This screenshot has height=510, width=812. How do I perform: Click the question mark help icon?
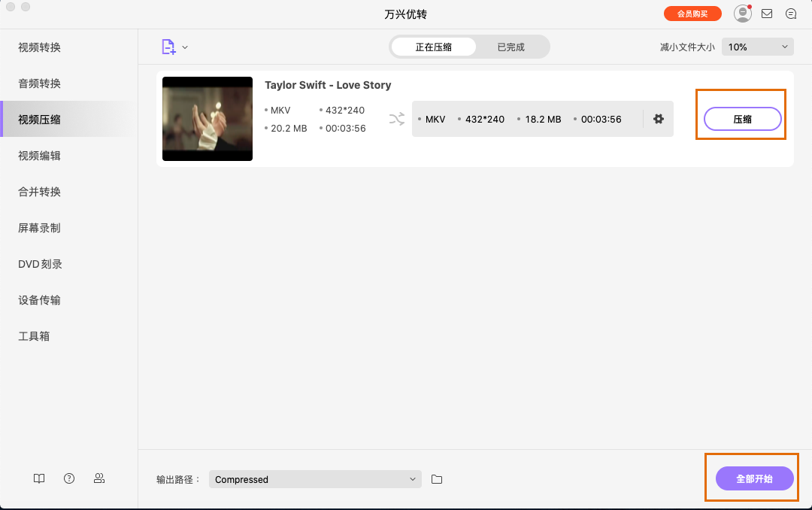pos(68,478)
